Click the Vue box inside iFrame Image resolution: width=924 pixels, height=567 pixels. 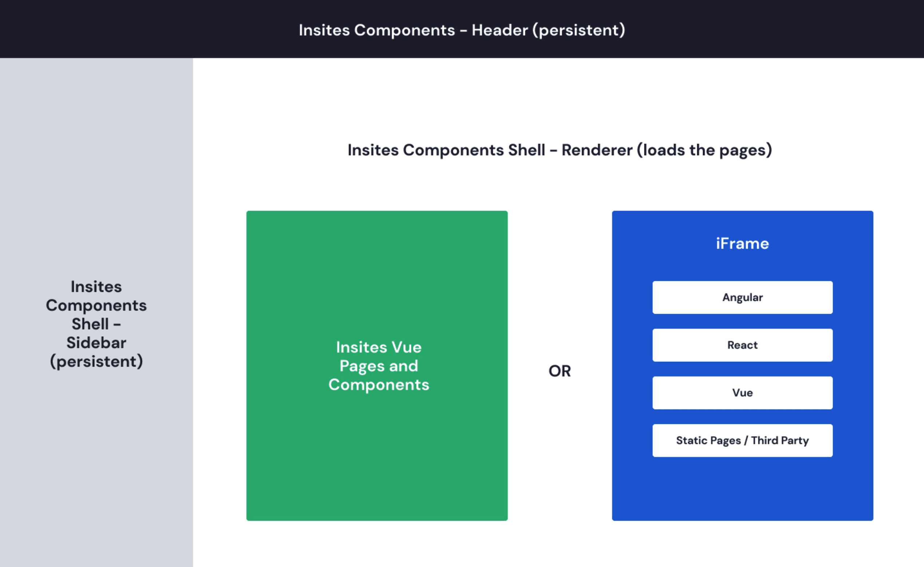tap(742, 392)
